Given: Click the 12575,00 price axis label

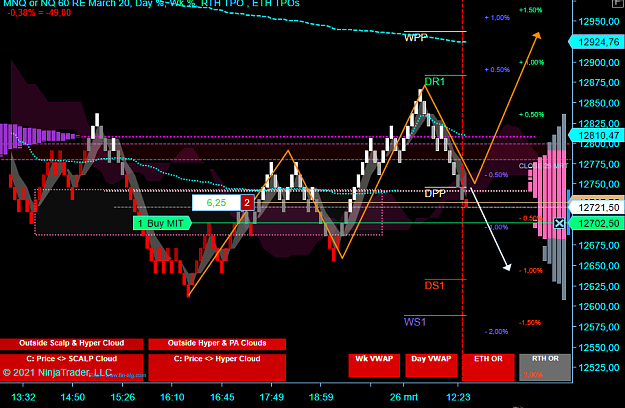Looking at the screenshot, I should (599, 327).
